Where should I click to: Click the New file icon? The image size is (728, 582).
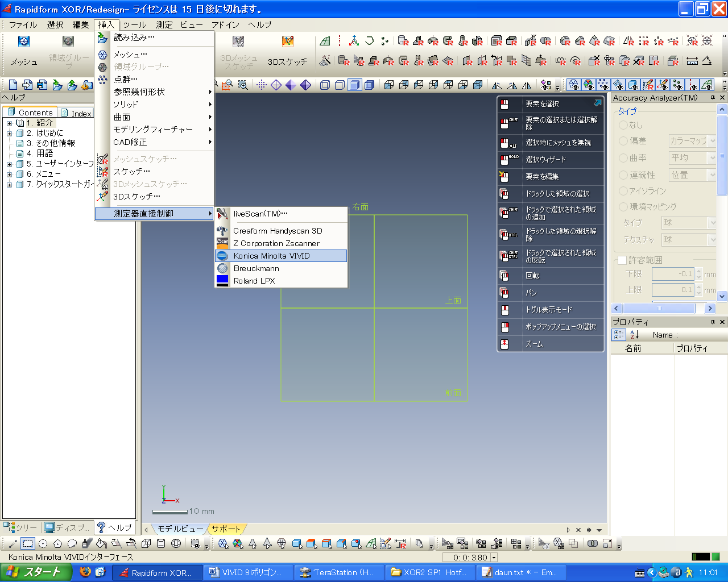[x=13, y=85]
